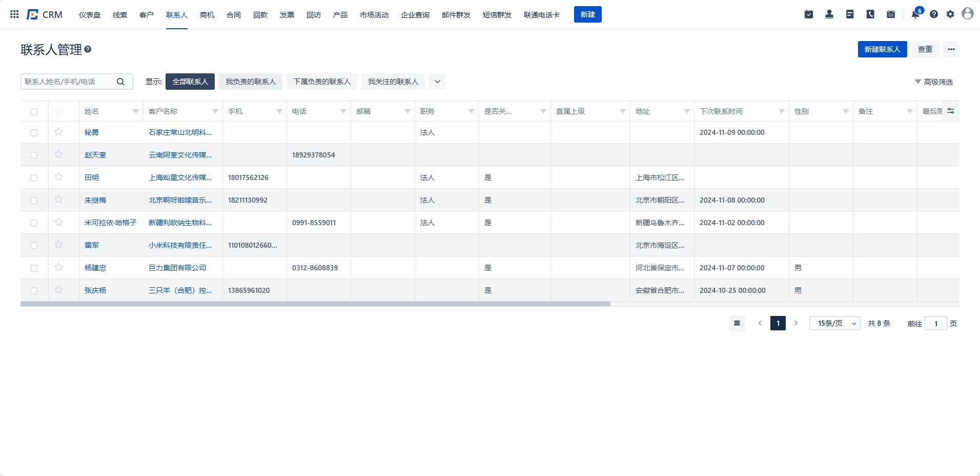The image size is (980, 476).
Task: Check the row for 赵天奎
Action: [34, 155]
